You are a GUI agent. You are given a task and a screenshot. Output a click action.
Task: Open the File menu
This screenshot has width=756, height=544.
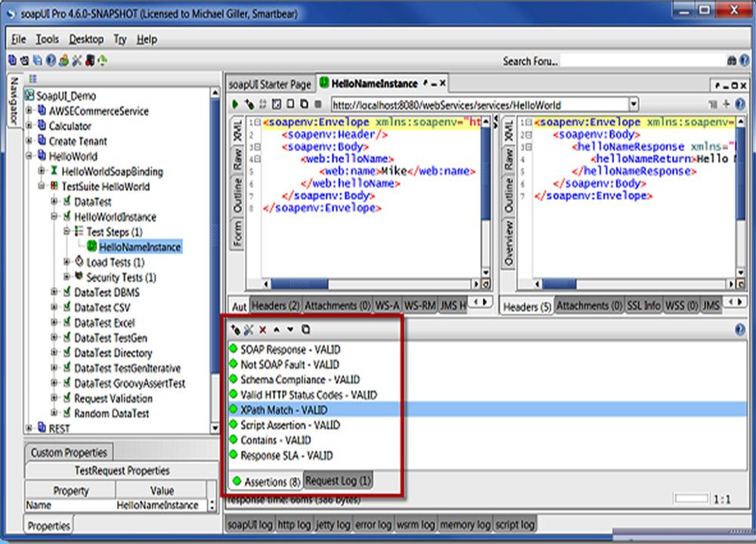(x=18, y=39)
